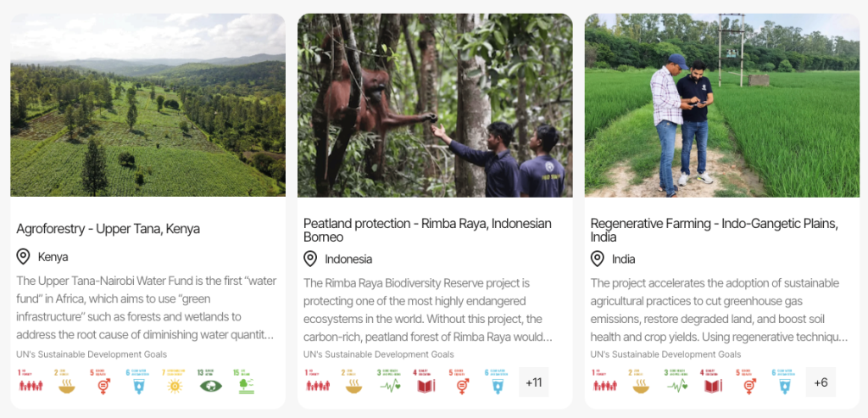Click the photo of two men in the rice field
This screenshot has height=418, width=868.
(721, 105)
